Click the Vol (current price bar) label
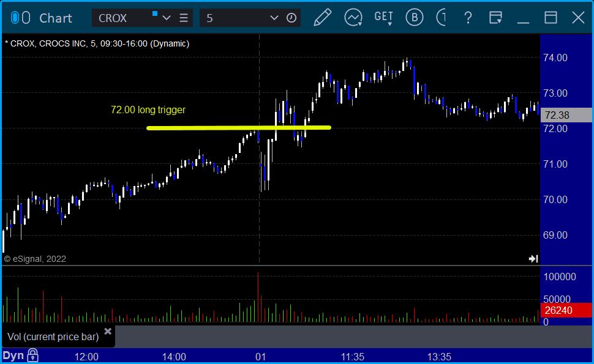594x364 pixels. pos(53,336)
